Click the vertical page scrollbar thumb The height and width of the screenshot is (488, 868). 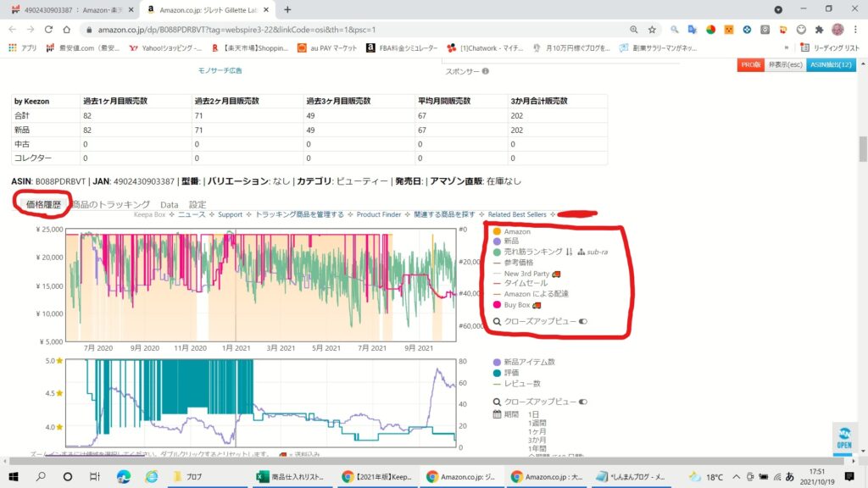click(x=862, y=147)
